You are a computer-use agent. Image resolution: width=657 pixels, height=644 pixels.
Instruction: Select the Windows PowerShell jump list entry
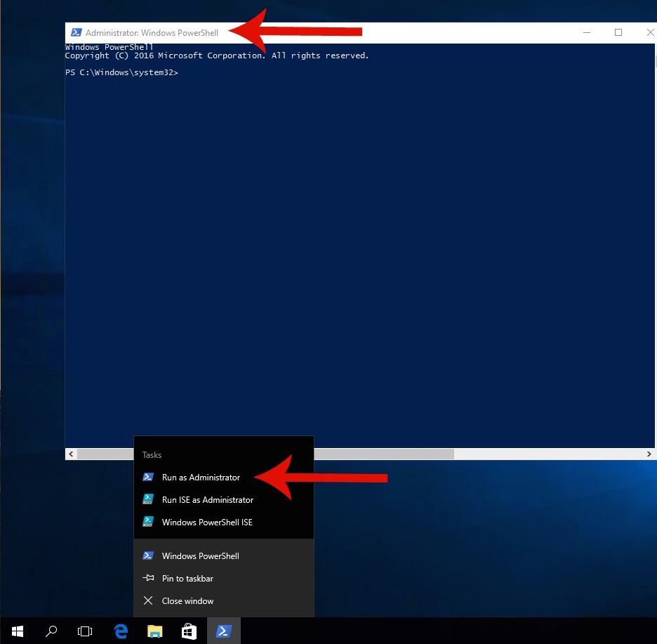point(200,556)
